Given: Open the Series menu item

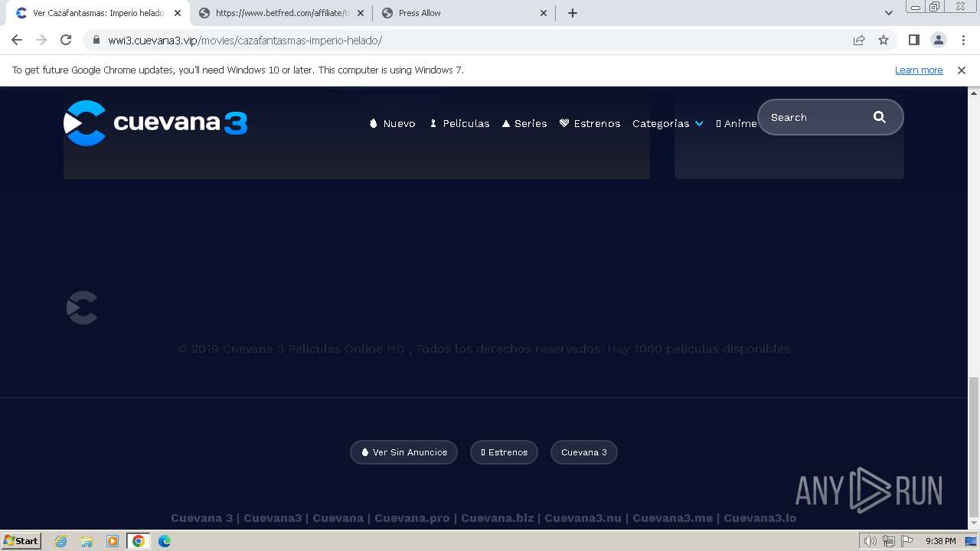Looking at the screenshot, I should click(524, 123).
